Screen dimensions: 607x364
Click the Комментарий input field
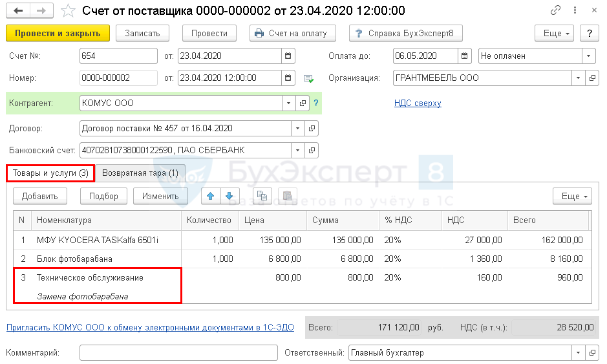click(178, 353)
